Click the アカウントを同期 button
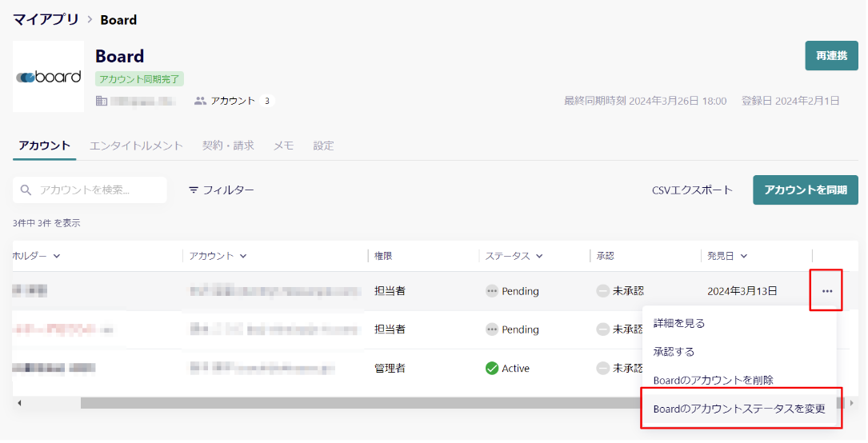The width and height of the screenshot is (868, 443). [806, 190]
